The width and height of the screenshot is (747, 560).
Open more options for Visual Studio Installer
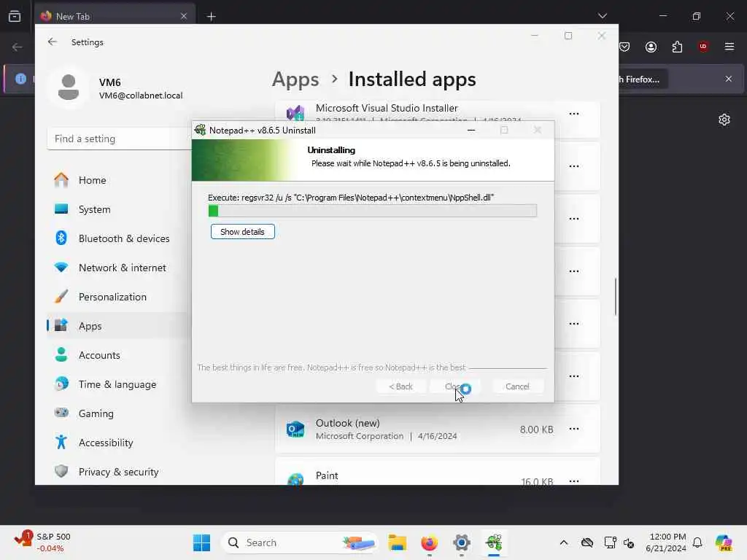pyautogui.click(x=574, y=114)
